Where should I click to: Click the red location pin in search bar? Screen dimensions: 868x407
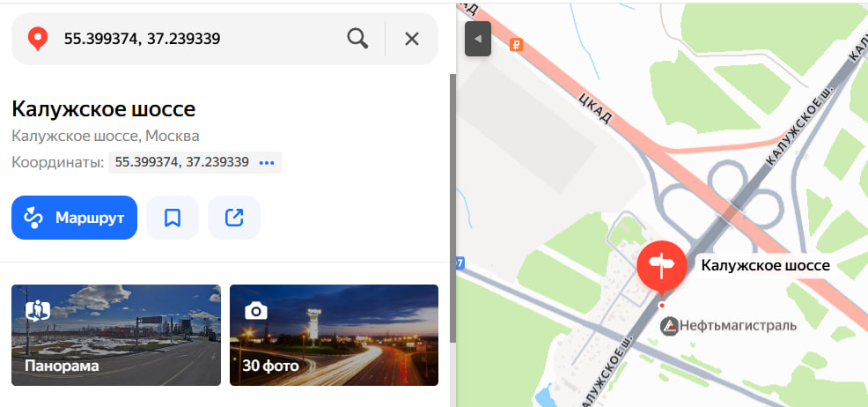38,40
